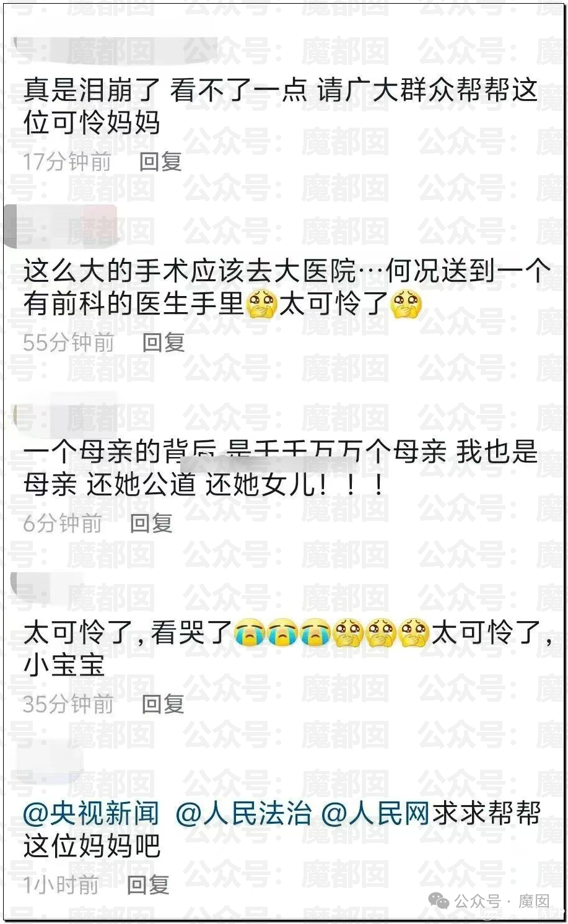568x924 pixels.
Task: Reply to the 1小时前 comment
Action: (148, 885)
